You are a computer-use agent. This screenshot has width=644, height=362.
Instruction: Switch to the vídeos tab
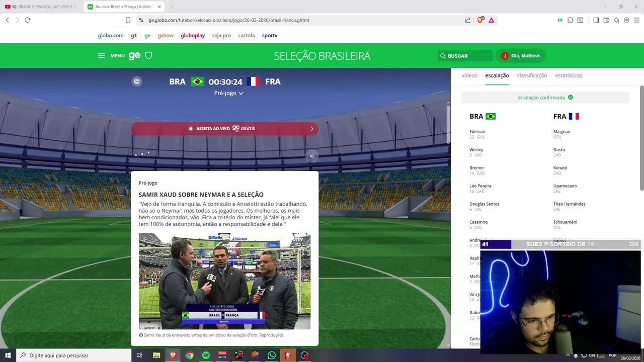click(x=469, y=75)
